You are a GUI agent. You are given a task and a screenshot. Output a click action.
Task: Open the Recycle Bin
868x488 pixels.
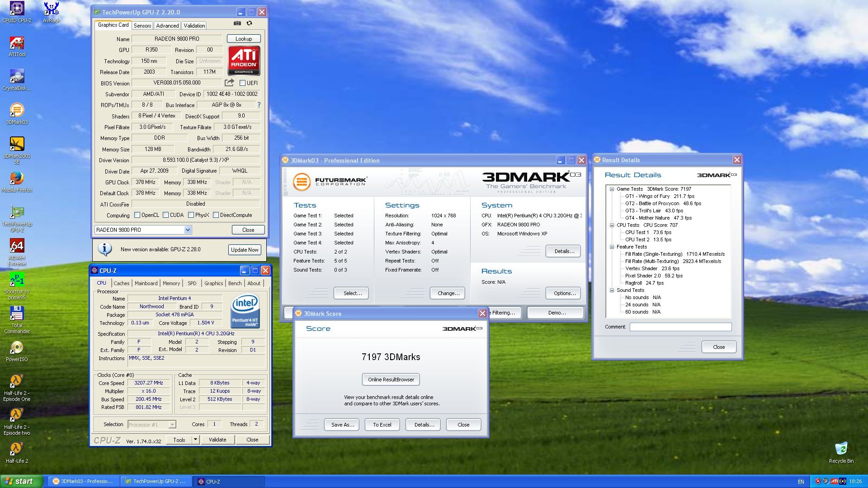click(x=841, y=453)
